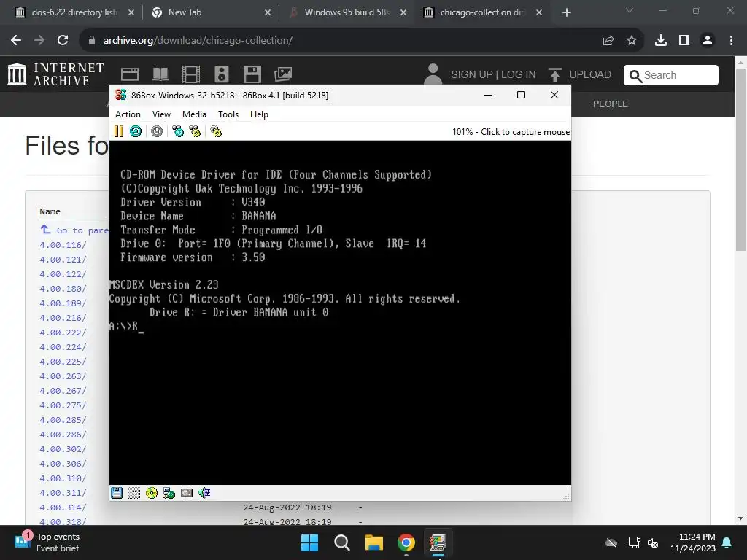Bookmark this page with the star icon

pos(631,41)
